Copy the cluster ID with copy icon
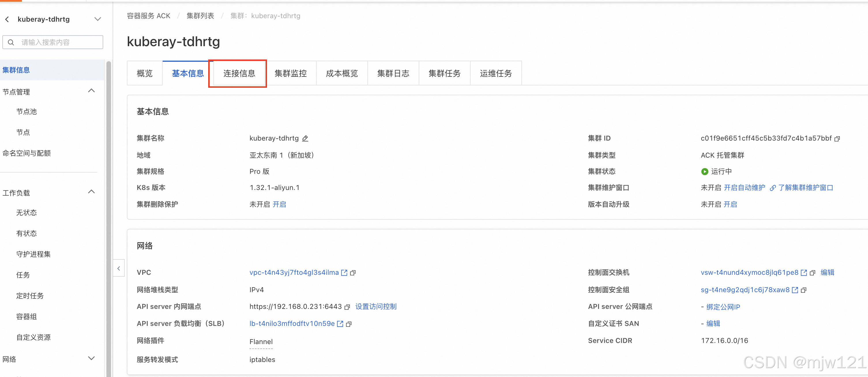Screen dimensions: 868x377 pyautogui.click(x=837, y=139)
